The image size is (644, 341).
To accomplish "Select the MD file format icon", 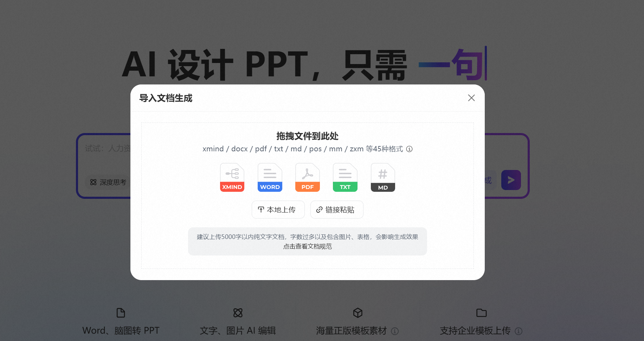I will pyautogui.click(x=382, y=177).
